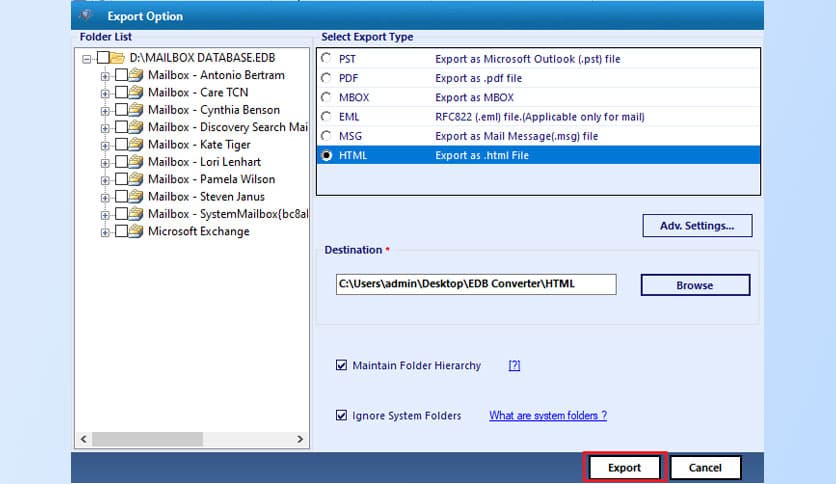Check the Mailbox - Cynthia Benson checkbox
The image size is (836, 484).
click(x=122, y=110)
